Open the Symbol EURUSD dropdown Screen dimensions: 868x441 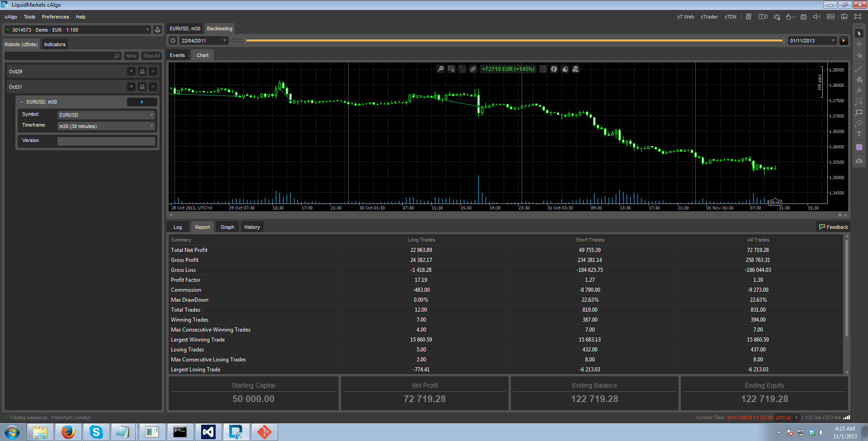pyautogui.click(x=106, y=115)
